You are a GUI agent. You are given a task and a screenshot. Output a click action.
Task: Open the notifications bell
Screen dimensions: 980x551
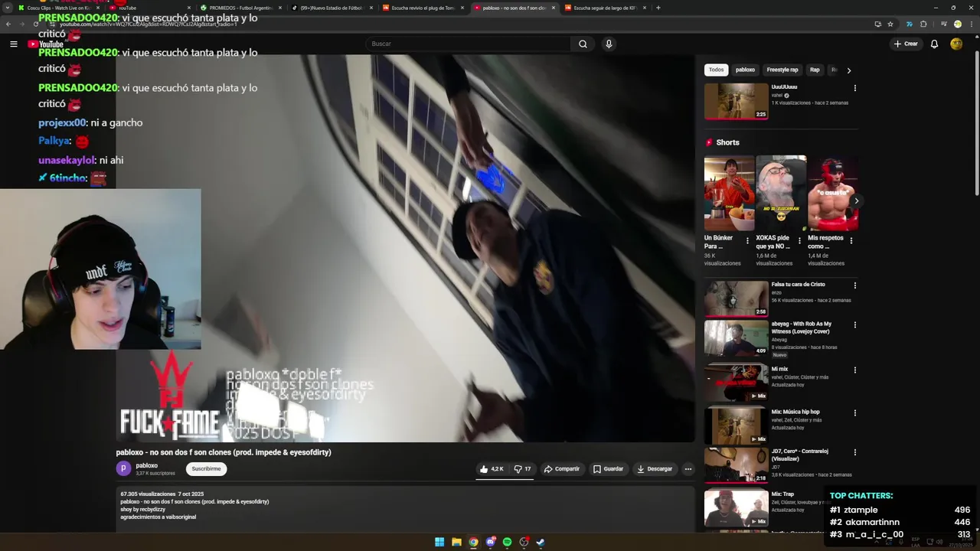tap(934, 44)
